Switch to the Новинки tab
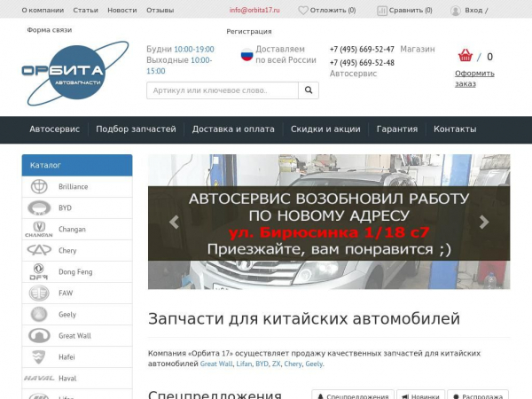Image resolution: width=532 pixels, height=399 pixels. tap(420, 396)
